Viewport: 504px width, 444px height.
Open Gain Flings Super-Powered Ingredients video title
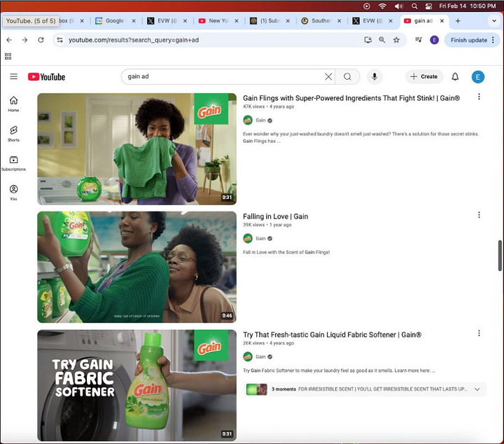(351, 98)
